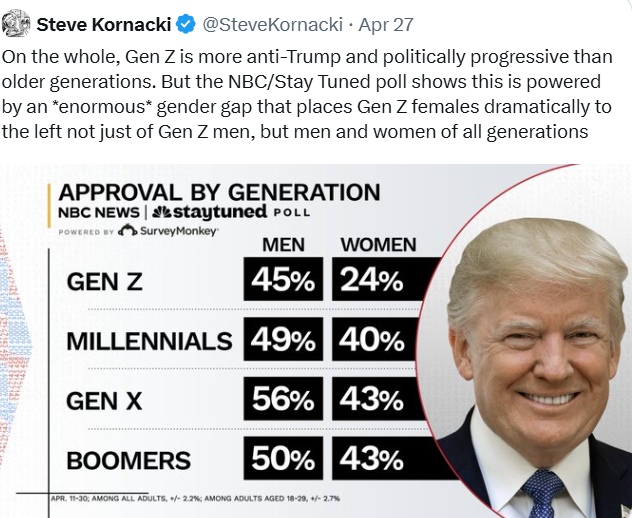The image size is (632, 518).
Task: Click the Gen Z men 45% box
Action: 283,281
